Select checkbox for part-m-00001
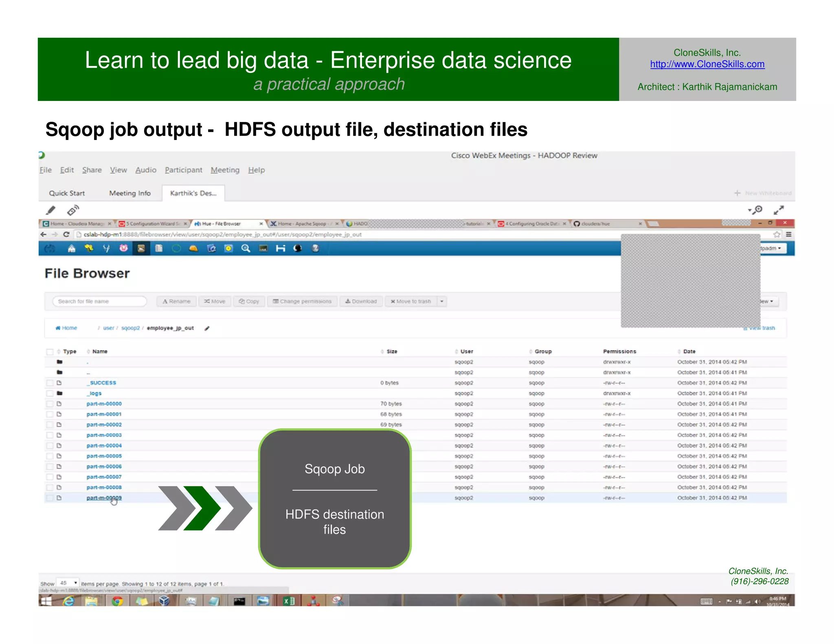834x644 pixels. coord(50,414)
